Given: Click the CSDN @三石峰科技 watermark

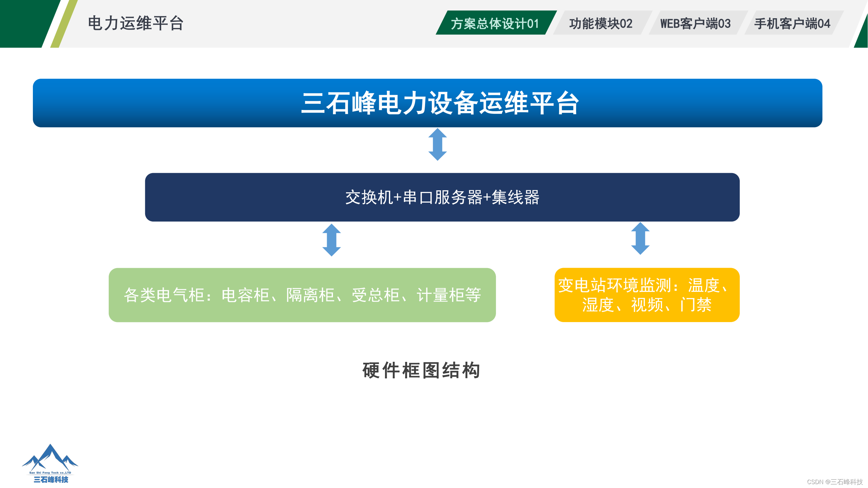Looking at the screenshot, I should 835,482.
